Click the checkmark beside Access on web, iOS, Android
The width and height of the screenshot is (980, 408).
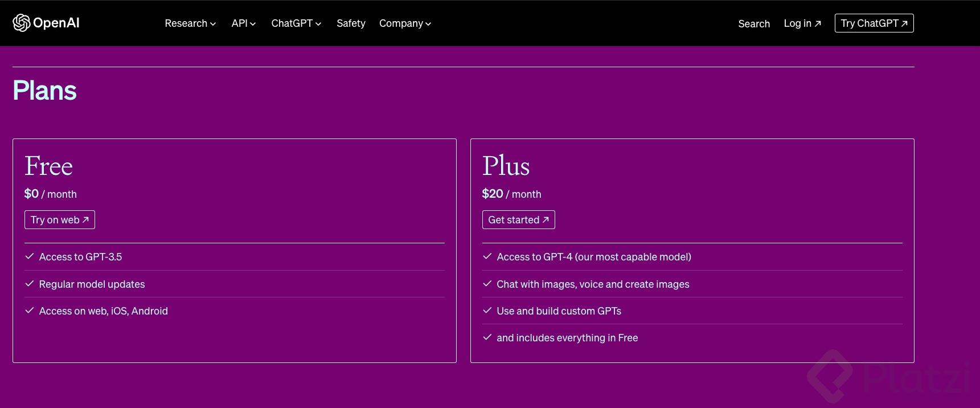pyautogui.click(x=30, y=311)
